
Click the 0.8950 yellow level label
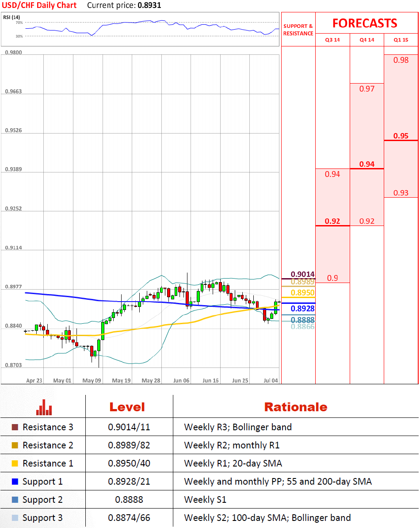pos(302,293)
